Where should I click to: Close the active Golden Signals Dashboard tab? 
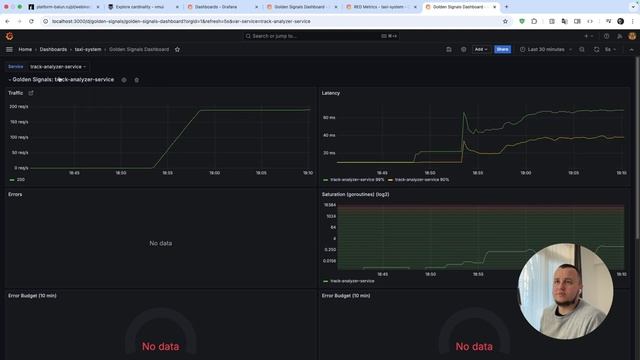pos(495,7)
